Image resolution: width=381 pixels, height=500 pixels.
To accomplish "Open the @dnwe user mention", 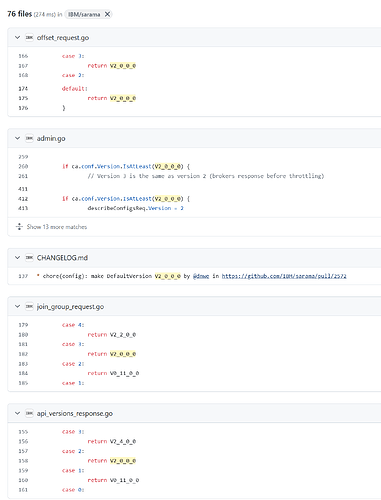I will pos(201,276).
